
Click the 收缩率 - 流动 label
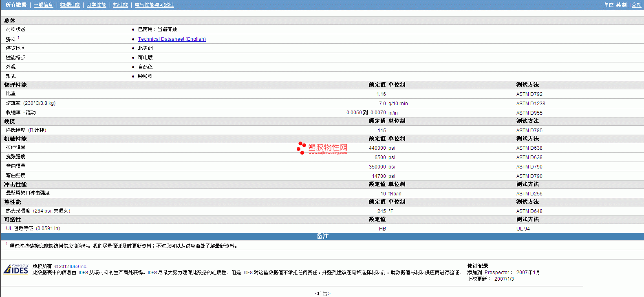tap(21, 113)
